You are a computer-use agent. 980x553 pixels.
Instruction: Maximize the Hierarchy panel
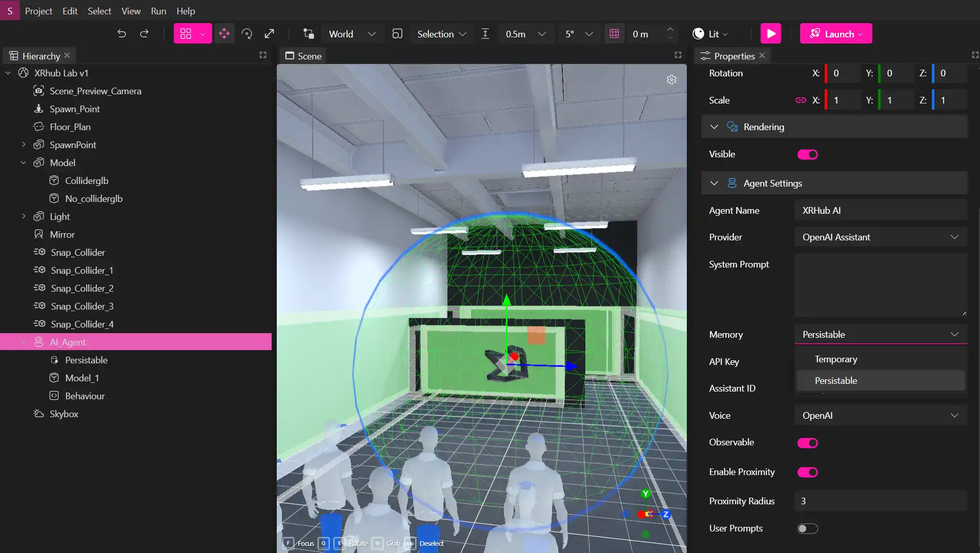263,55
